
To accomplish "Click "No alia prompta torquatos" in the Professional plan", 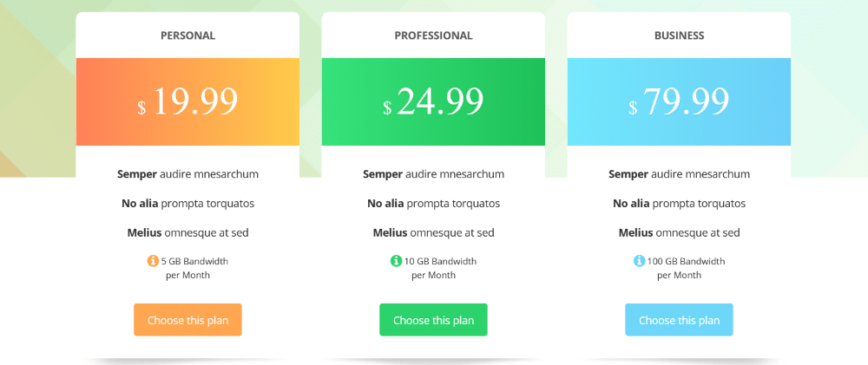I will coord(433,204).
